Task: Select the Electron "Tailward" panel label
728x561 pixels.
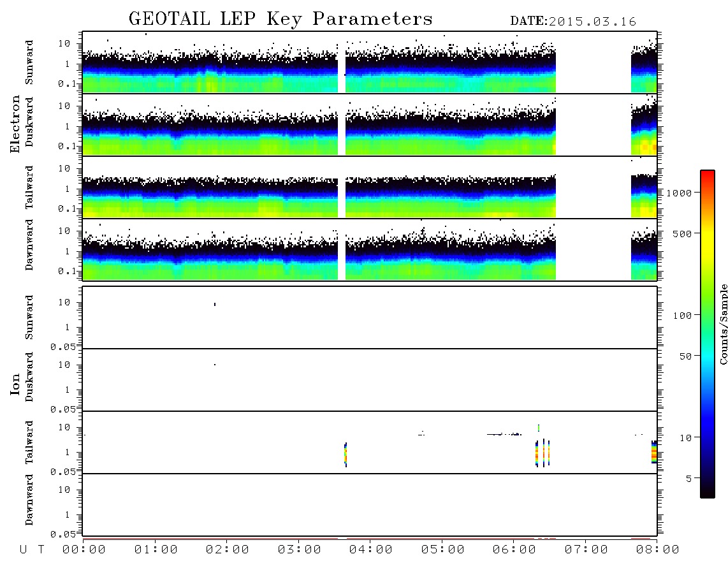Action: pos(29,187)
